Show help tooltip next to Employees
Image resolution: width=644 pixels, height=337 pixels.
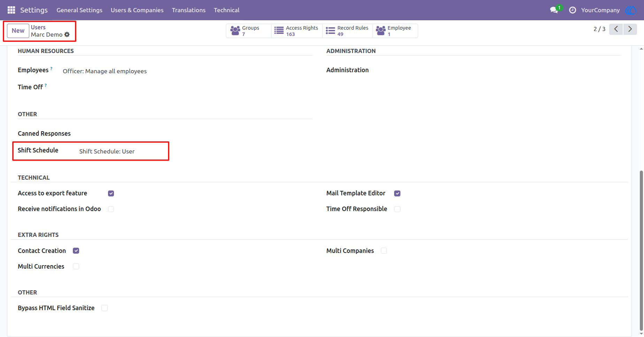coord(51,68)
